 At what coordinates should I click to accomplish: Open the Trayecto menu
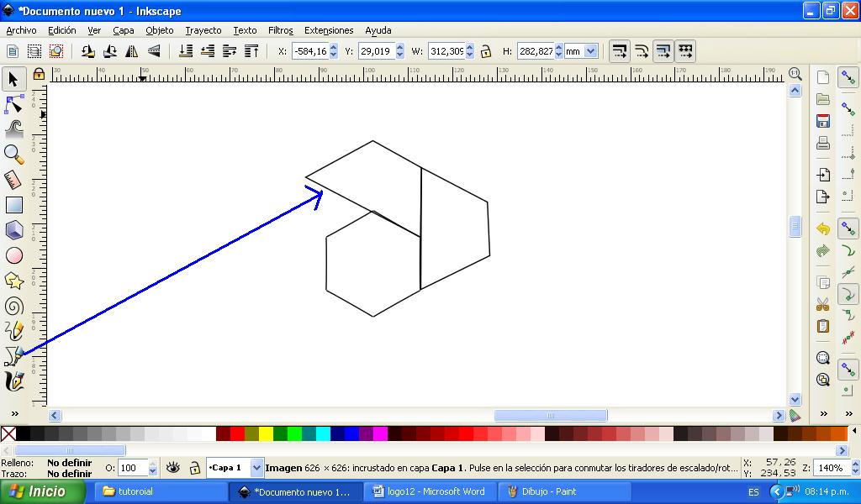[203, 30]
